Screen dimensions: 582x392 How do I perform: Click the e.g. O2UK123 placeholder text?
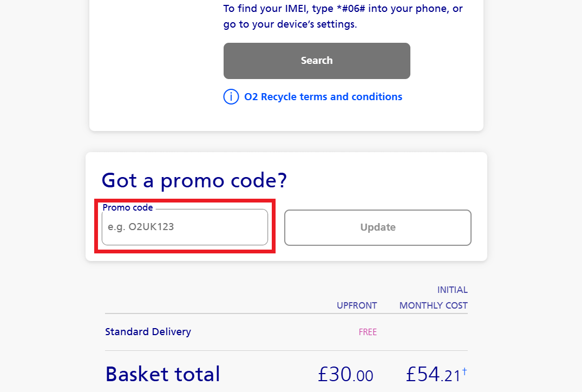[x=140, y=227]
